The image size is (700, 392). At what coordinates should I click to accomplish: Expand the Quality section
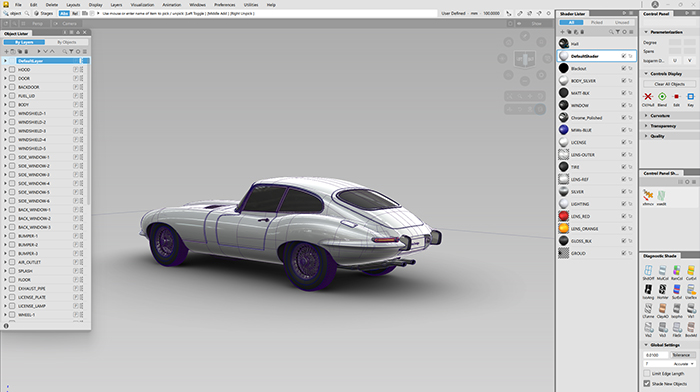[x=646, y=136]
